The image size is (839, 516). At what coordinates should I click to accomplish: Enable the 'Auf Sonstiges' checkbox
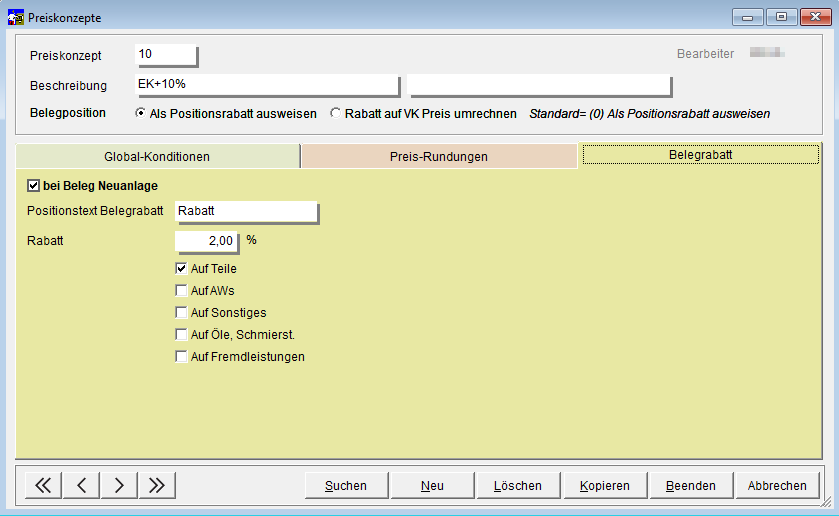click(181, 312)
